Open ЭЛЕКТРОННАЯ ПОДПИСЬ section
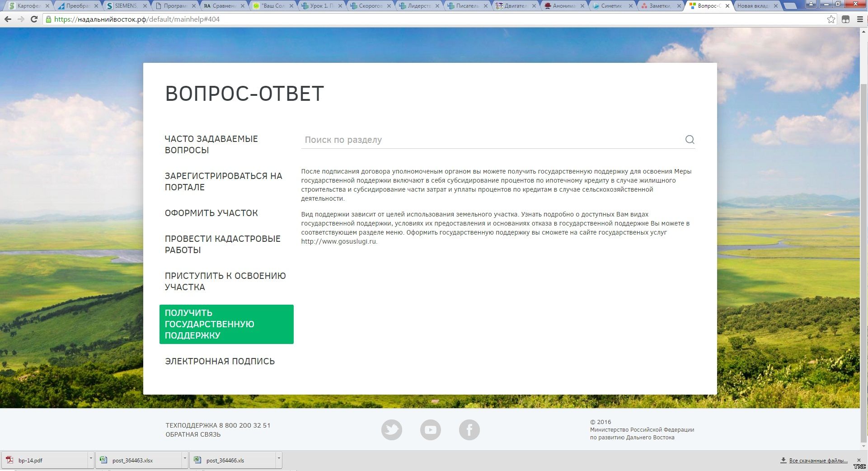This screenshot has width=868, height=471. click(220, 361)
